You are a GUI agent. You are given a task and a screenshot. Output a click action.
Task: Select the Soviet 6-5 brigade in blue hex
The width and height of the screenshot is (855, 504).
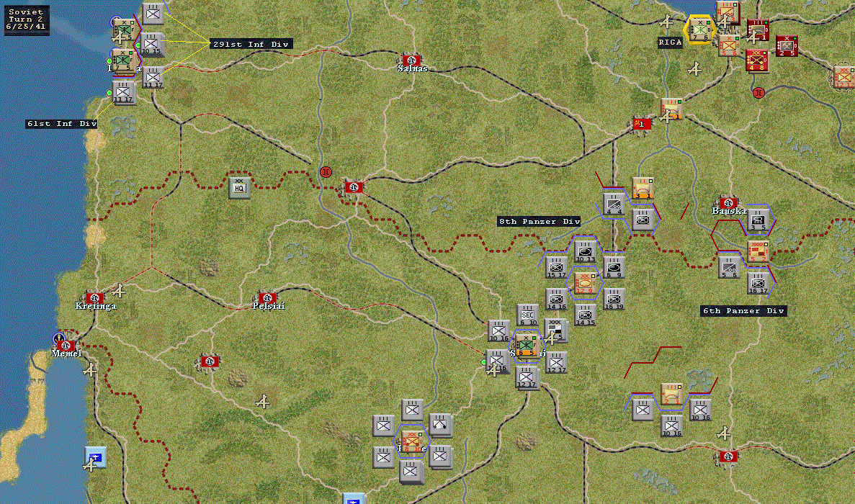527,346
